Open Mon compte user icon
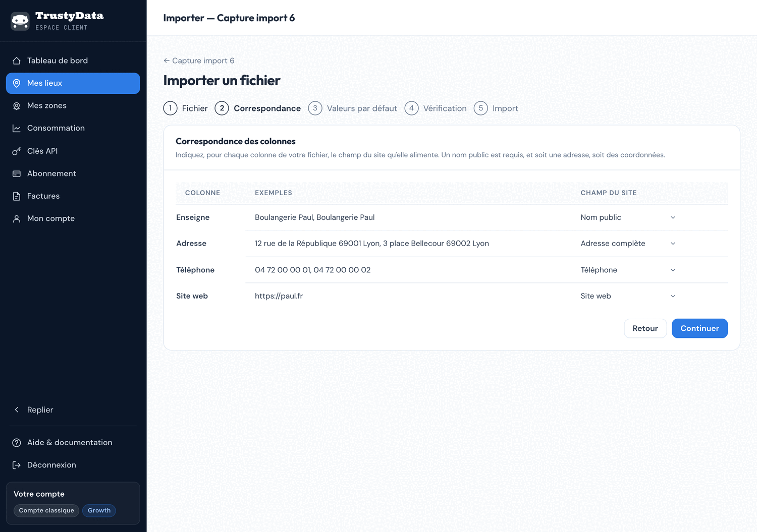This screenshot has width=757, height=532. pyautogui.click(x=17, y=218)
